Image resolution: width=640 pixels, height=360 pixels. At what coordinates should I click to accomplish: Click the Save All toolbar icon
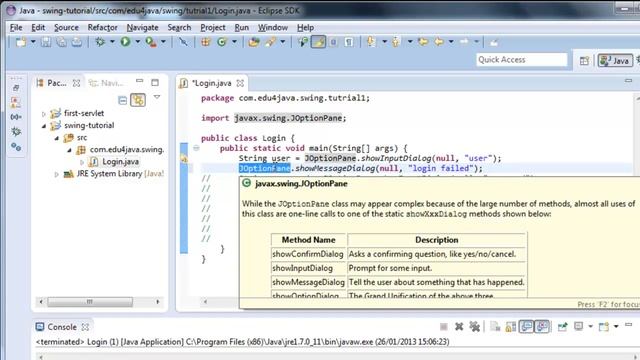(x=61, y=42)
